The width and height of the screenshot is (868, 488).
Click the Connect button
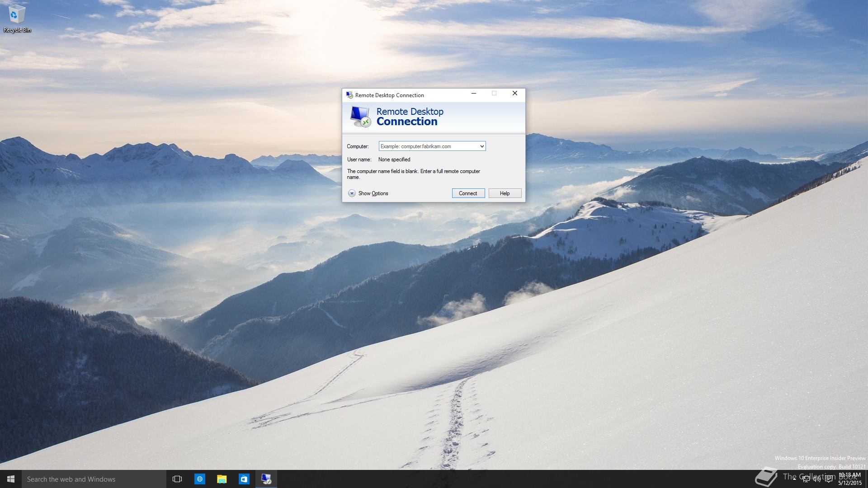(x=468, y=193)
